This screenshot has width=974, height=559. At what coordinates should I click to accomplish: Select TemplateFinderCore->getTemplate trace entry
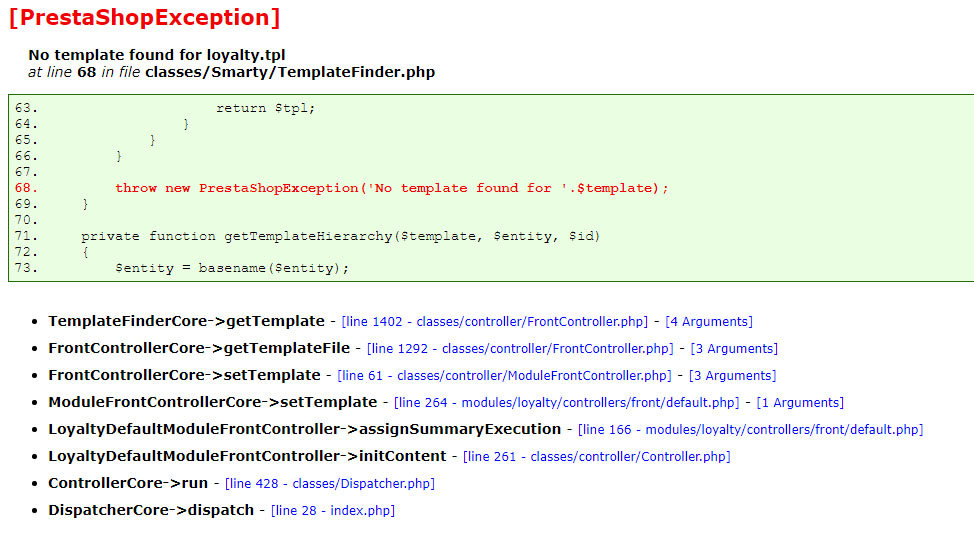[x=186, y=321]
